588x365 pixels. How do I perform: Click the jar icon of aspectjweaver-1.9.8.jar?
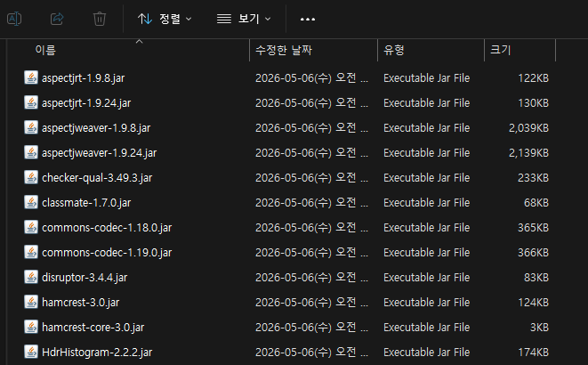31,127
